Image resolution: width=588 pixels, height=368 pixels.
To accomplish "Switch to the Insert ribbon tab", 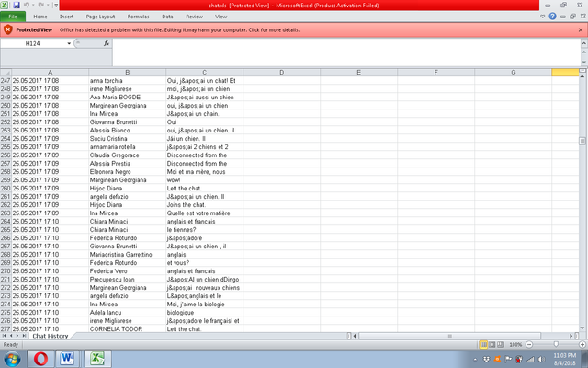I will pos(66,17).
